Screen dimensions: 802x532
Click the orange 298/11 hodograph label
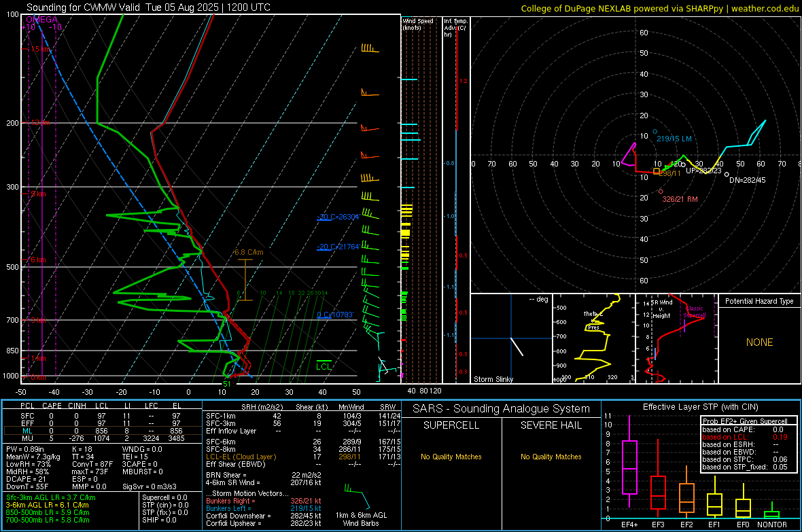click(669, 173)
